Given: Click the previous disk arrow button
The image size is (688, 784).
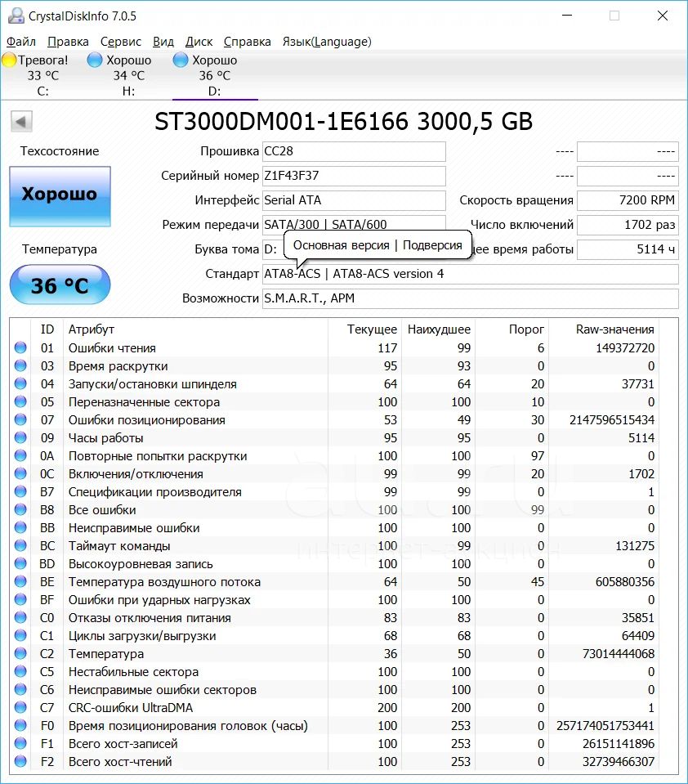Looking at the screenshot, I should [21, 122].
